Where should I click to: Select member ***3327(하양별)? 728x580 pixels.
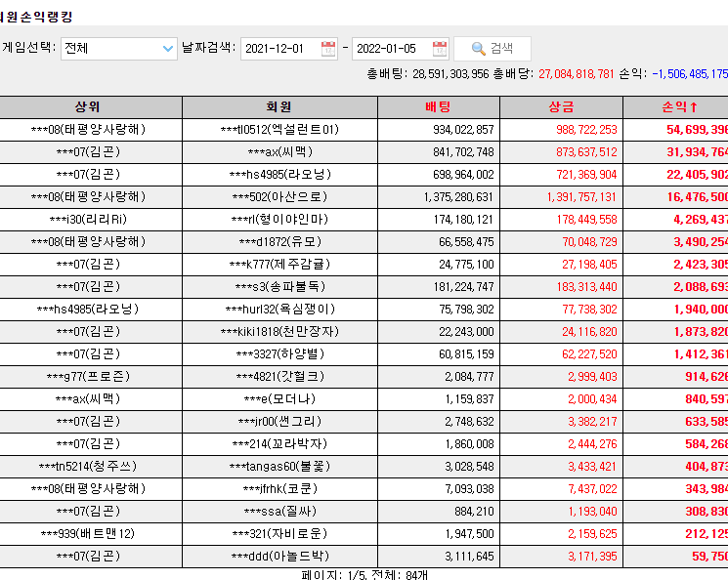tap(280, 354)
